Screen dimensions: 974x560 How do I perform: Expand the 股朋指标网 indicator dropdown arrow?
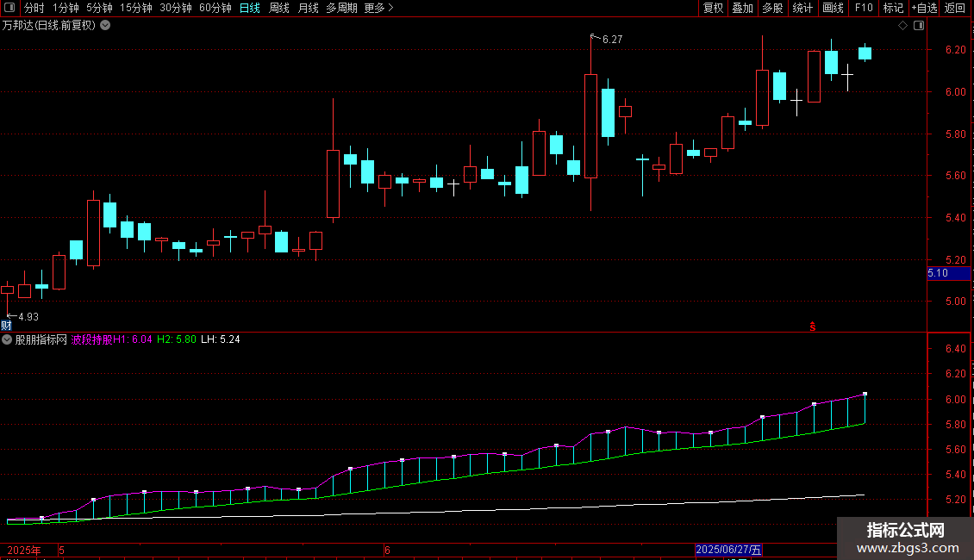7,339
